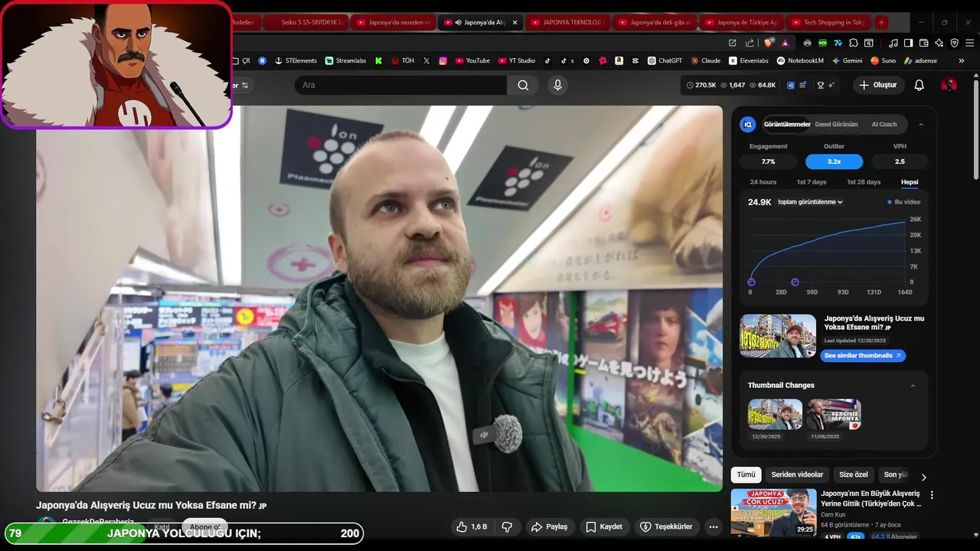Click the vidIQ logo icon

[x=748, y=124]
